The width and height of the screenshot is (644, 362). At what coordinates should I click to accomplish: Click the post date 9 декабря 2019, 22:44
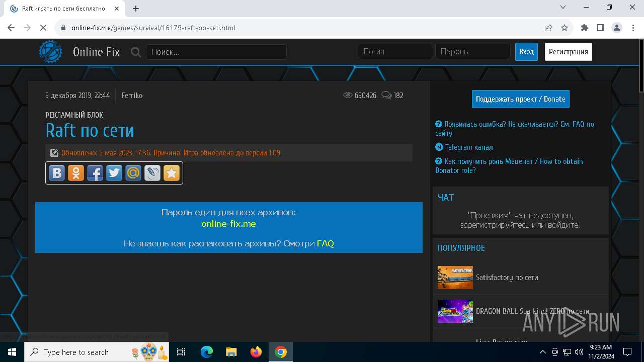pyautogui.click(x=77, y=95)
